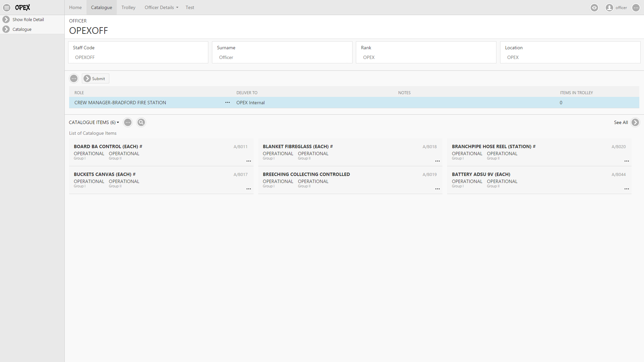644x362 pixels.
Task: Click top-right header more options icon
Action: tap(636, 8)
